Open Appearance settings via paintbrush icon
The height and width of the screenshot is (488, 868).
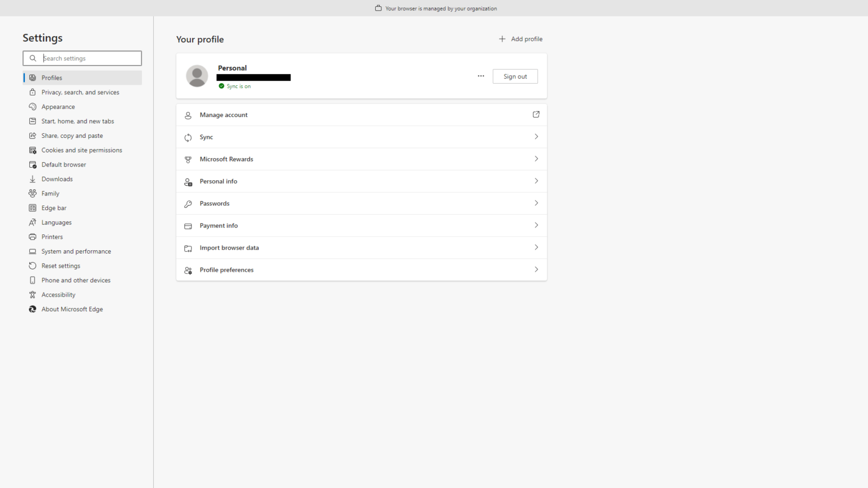[x=33, y=106]
